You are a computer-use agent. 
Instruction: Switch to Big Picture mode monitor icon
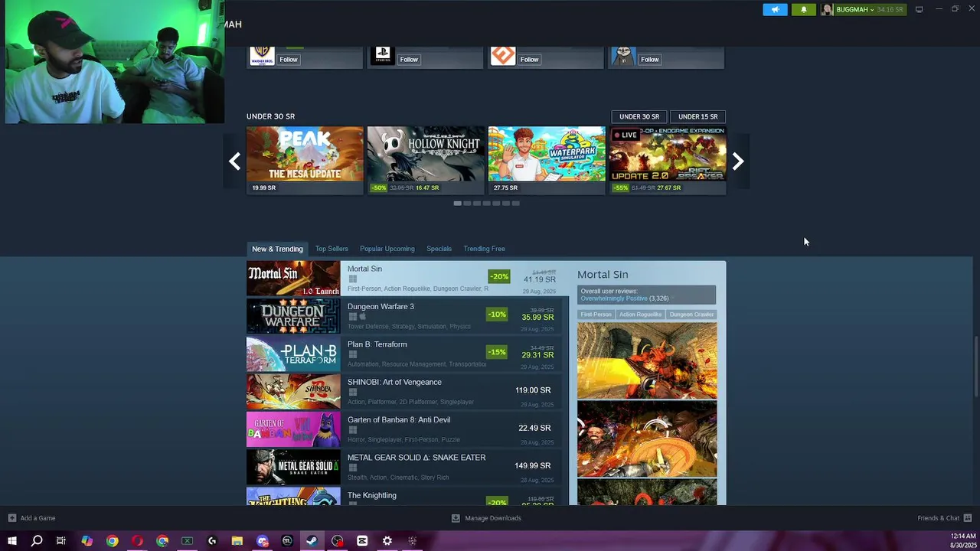[x=919, y=9]
